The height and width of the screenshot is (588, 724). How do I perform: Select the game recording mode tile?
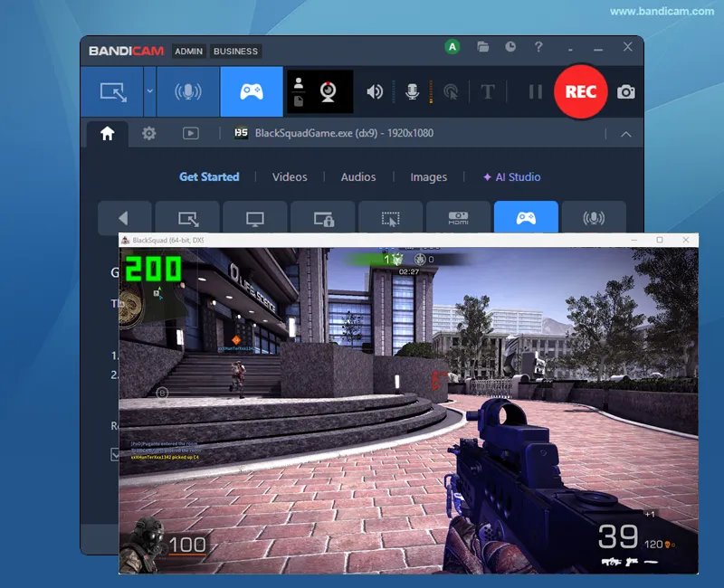[526, 217]
